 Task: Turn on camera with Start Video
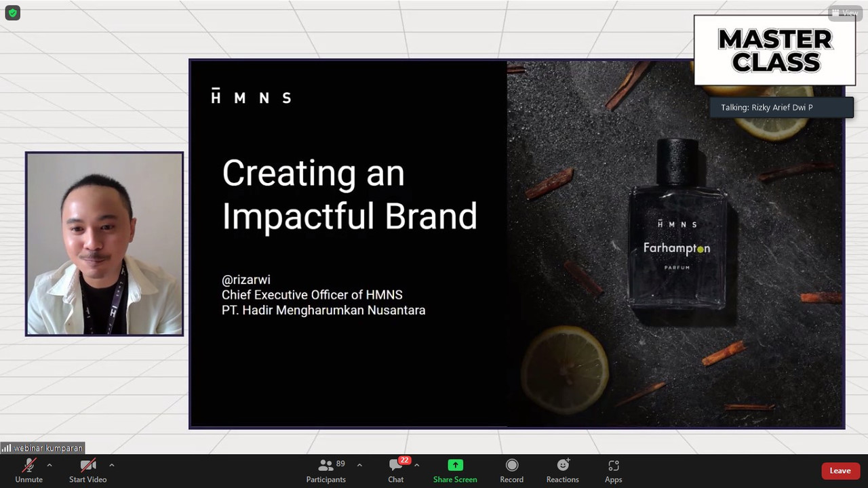[87, 470]
